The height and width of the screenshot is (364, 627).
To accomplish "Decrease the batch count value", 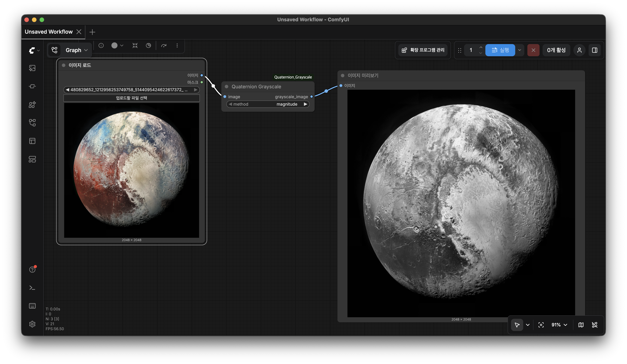I will pyautogui.click(x=481, y=53).
